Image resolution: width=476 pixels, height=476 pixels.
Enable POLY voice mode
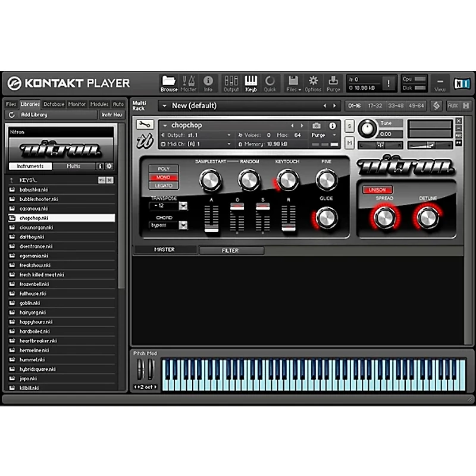pyautogui.click(x=164, y=169)
